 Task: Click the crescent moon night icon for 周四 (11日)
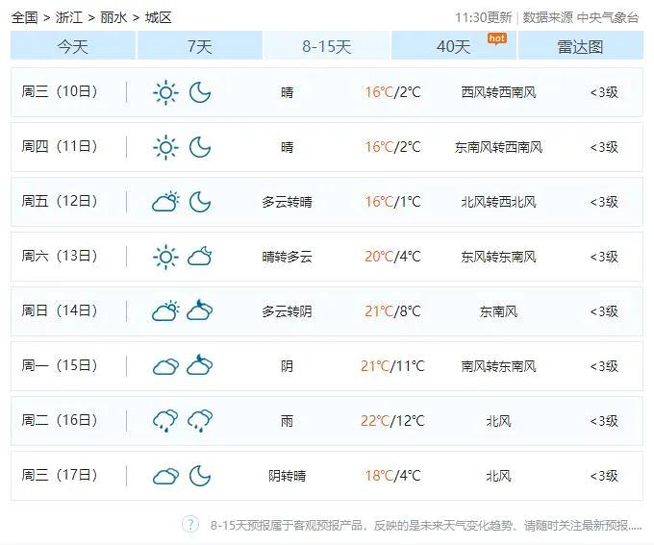click(x=200, y=148)
